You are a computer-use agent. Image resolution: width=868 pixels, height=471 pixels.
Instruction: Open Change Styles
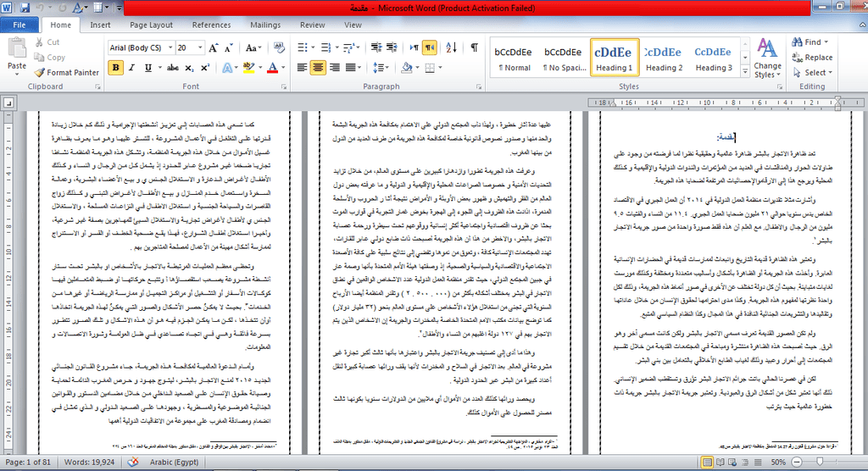(x=767, y=58)
